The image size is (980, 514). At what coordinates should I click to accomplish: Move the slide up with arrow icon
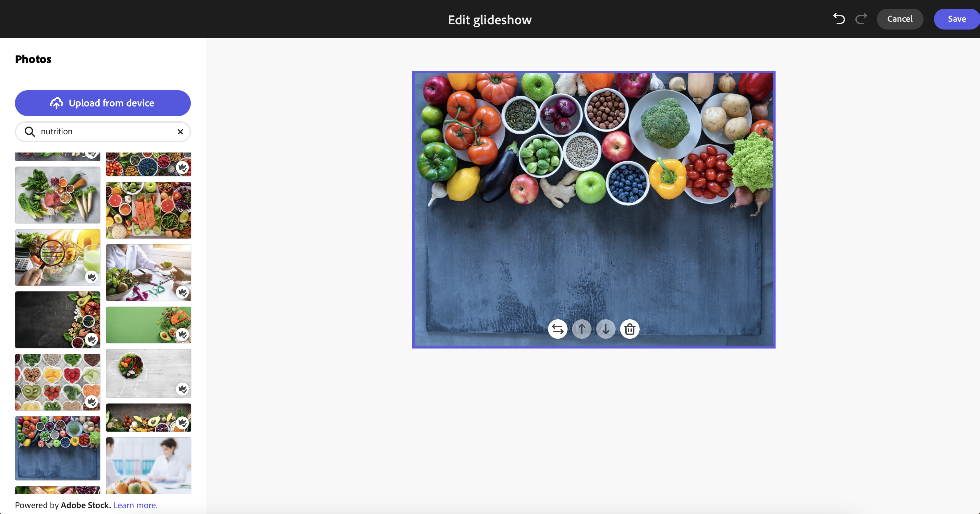point(582,329)
